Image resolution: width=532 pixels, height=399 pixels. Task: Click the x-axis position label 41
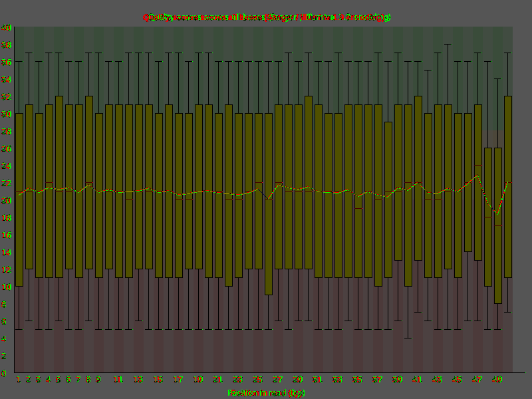418,380
